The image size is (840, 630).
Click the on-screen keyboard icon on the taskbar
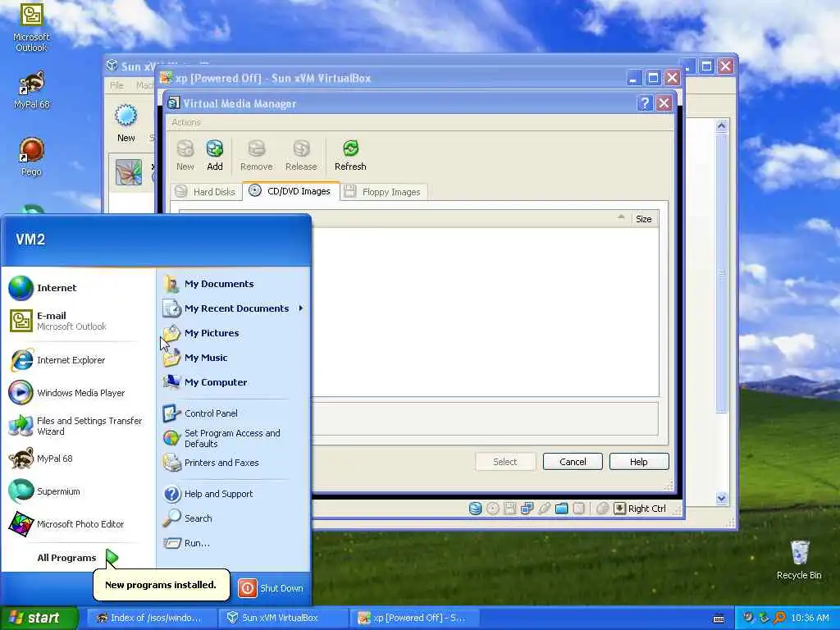click(x=719, y=619)
